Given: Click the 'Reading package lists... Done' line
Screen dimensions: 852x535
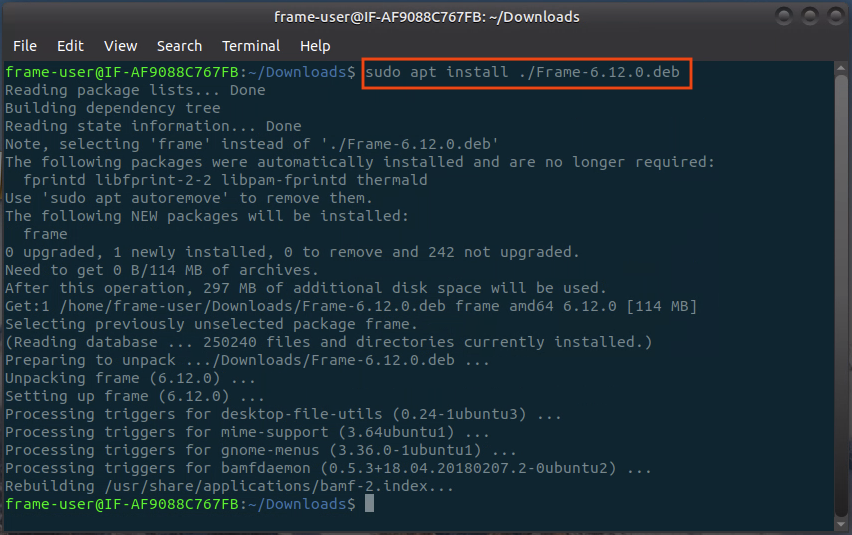Looking at the screenshot, I should (135, 90).
